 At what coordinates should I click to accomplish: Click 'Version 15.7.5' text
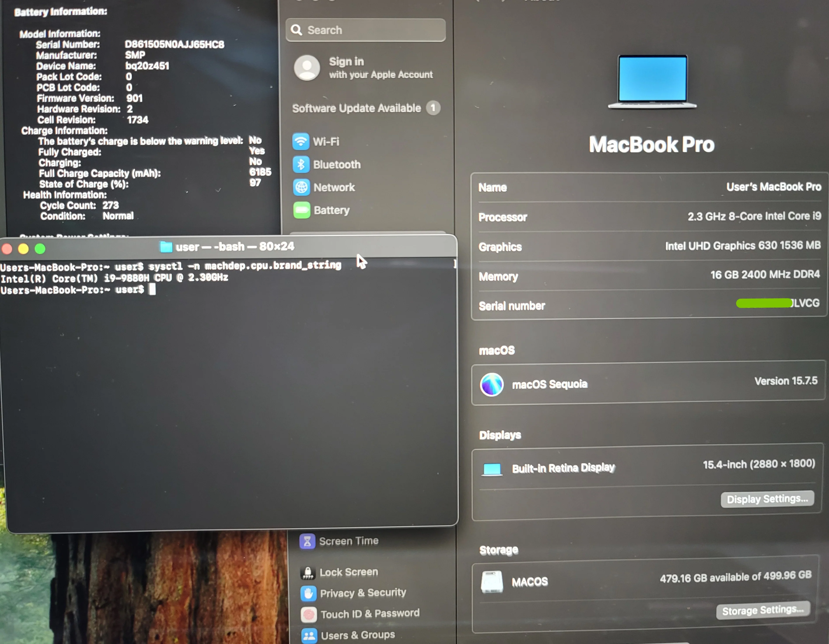pyautogui.click(x=786, y=381)
